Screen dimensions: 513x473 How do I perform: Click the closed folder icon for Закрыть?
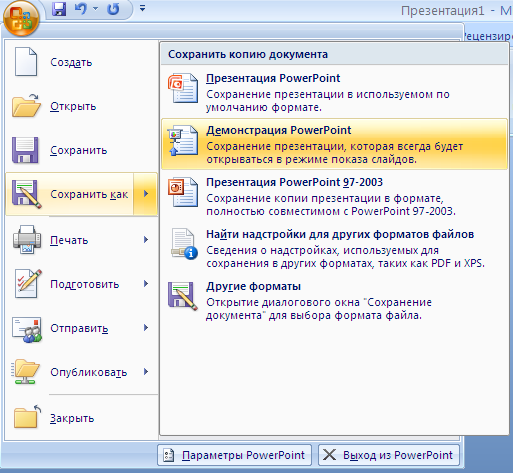(x=27, y=416)
